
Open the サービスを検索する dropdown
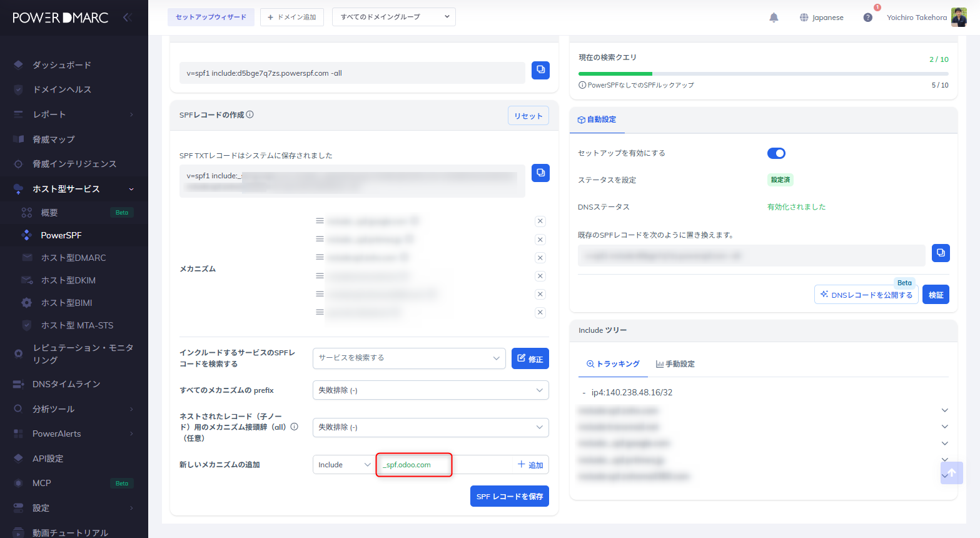pos(409,358)
